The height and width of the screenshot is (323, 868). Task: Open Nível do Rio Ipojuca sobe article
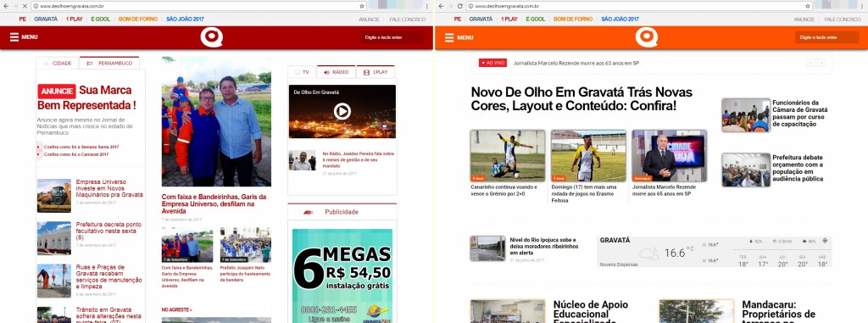[543, 246]
